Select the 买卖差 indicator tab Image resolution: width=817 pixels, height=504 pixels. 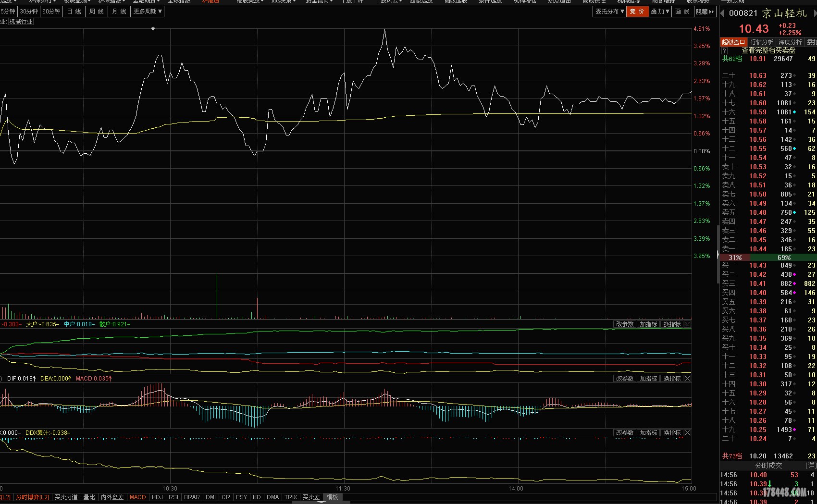tap(311, 497)
